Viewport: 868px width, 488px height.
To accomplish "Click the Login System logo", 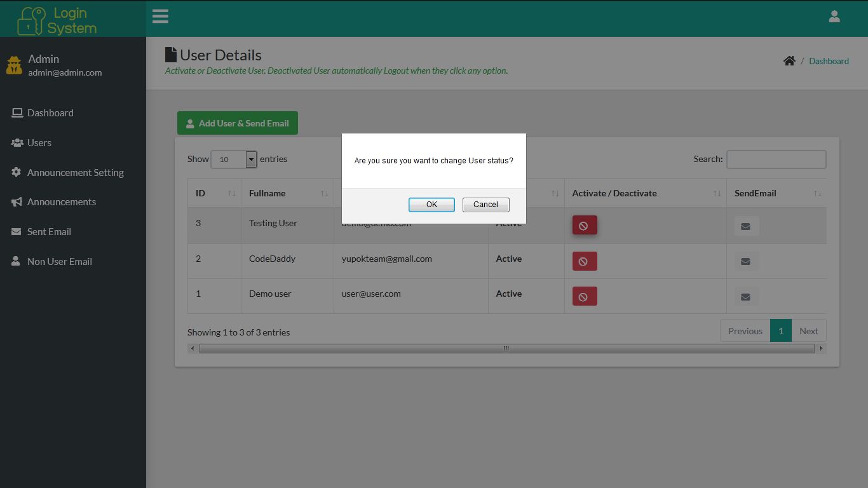I will click(x=57, y=20).
